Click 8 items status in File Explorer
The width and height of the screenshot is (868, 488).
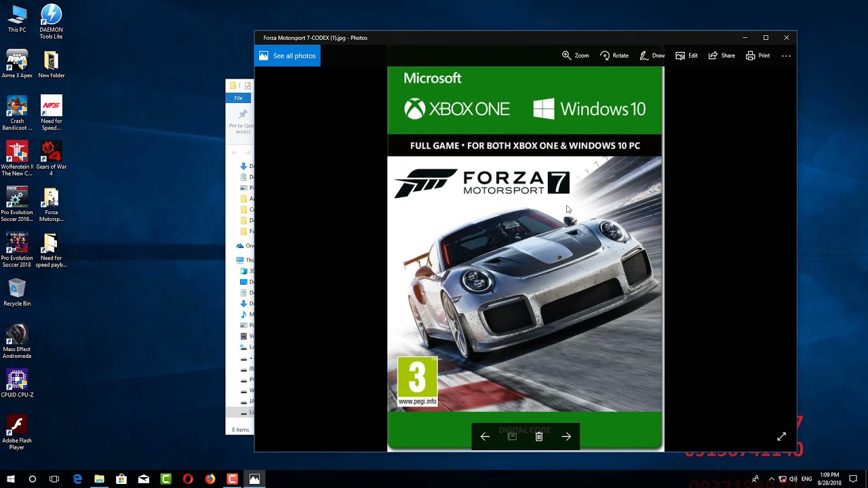click(240, 430)
